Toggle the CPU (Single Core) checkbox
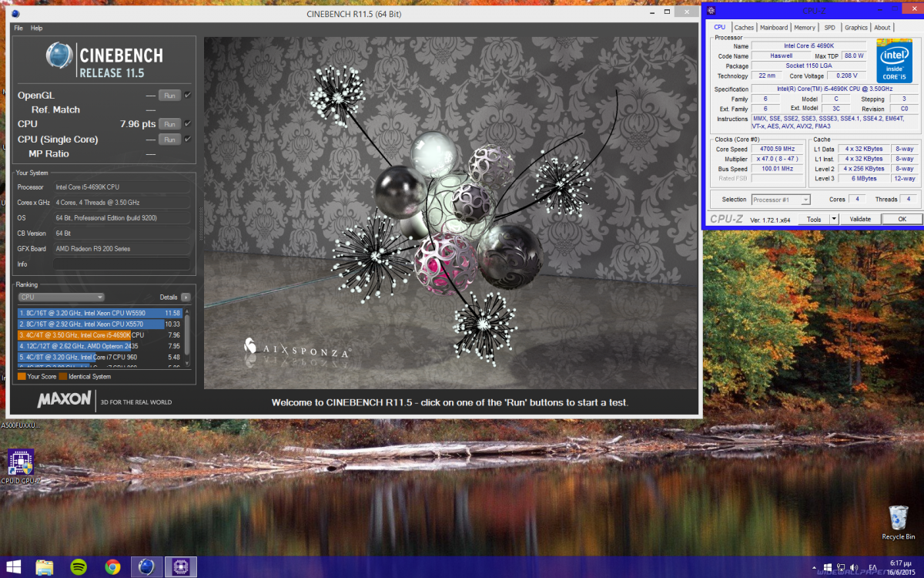 pos(187,139)
